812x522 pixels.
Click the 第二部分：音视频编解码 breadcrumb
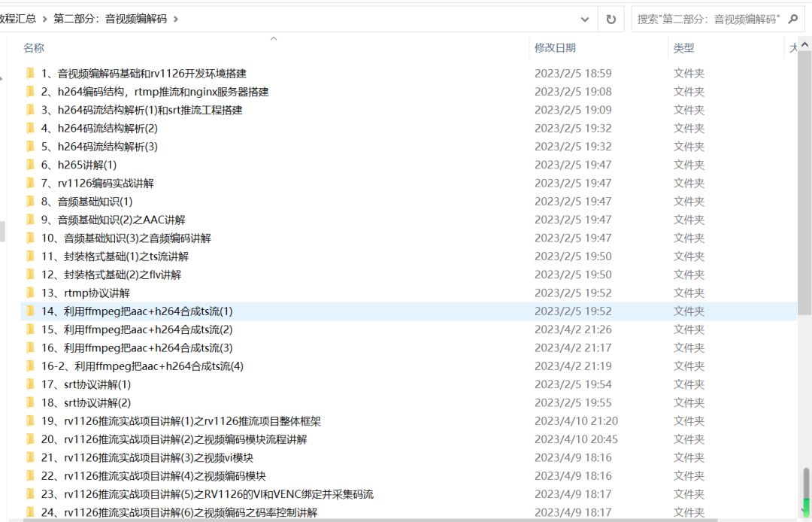(x=111, y=19)
